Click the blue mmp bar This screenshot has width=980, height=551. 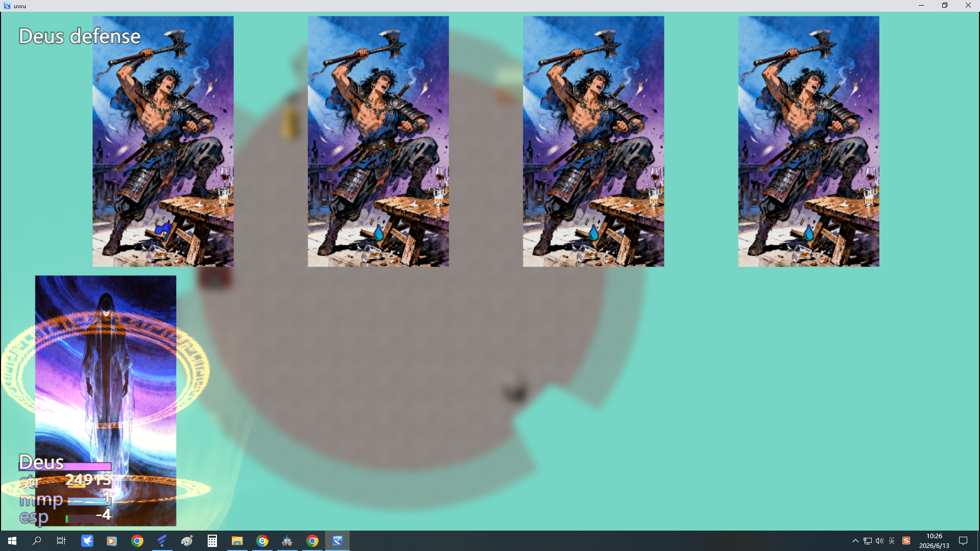(x=89, y=500)
